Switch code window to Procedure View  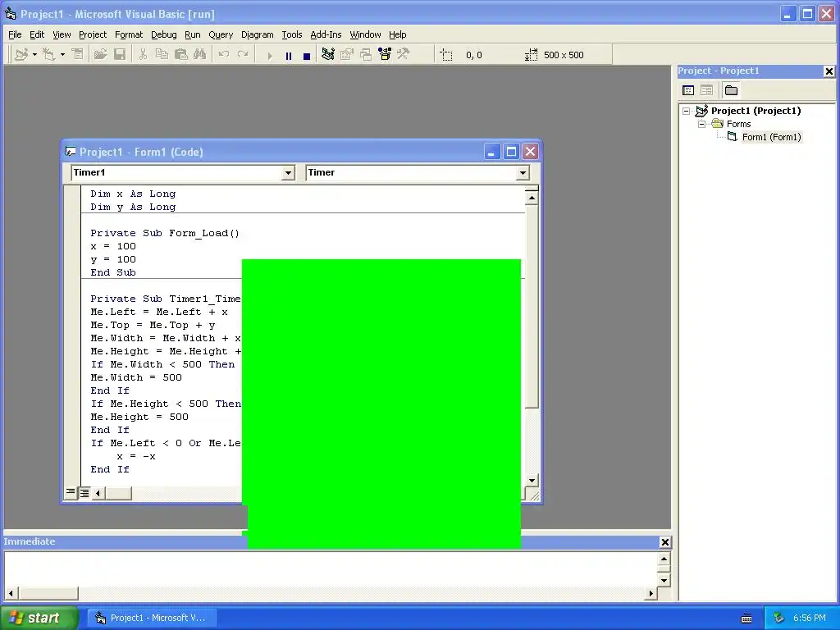pos(71,492)
